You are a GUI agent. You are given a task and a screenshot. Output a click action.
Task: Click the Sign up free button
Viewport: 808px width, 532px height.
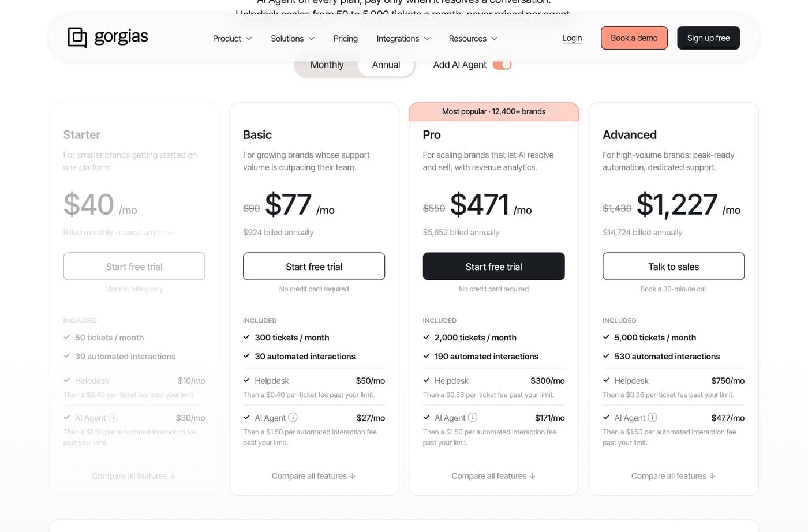(x=708, y=38)
